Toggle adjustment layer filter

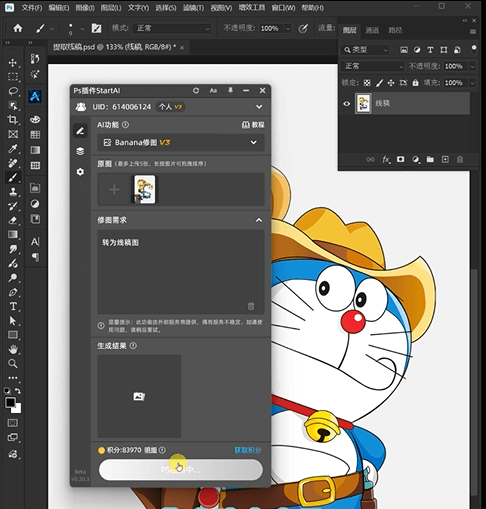417,50
